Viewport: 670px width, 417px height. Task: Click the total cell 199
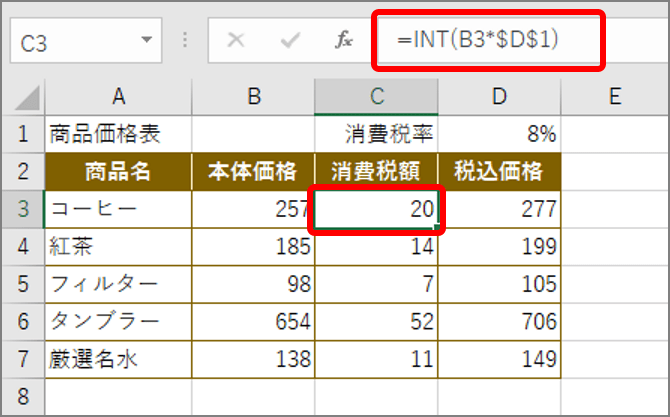tap(499, 247)
